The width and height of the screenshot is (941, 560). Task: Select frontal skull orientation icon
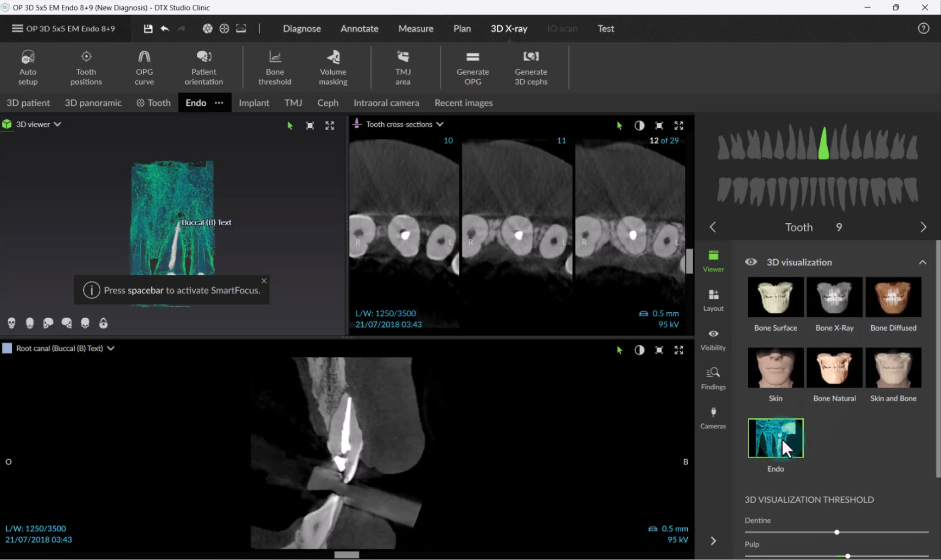11,323
